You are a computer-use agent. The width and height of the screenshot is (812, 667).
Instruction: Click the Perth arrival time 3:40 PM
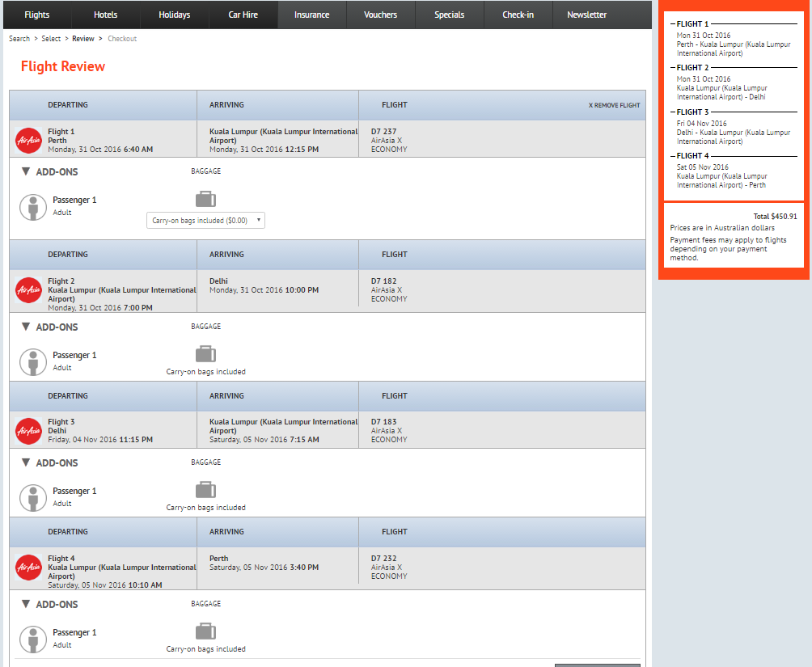pyautogui.click(x=304, y=567)
